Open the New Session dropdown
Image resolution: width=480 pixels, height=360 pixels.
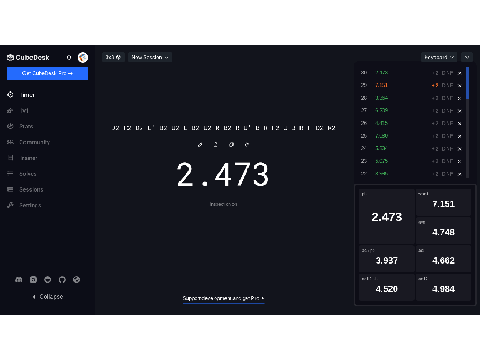[x=150, y=57]
